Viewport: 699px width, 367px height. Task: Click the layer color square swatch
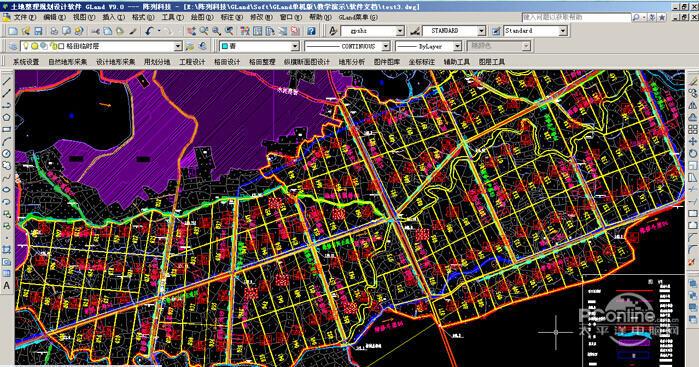coord(62,46)
